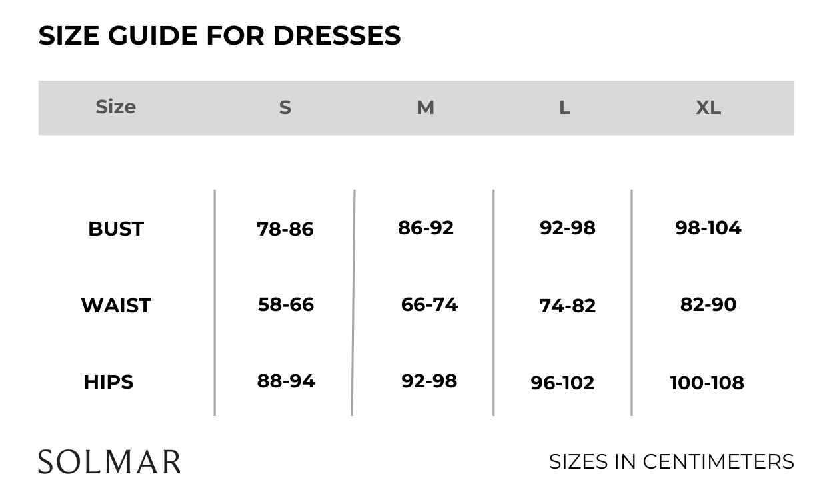The height and width of the screenshot is (504, 833).
Task: Click the "Sizes in Centimeters" note
Action: tap(671, 461)
